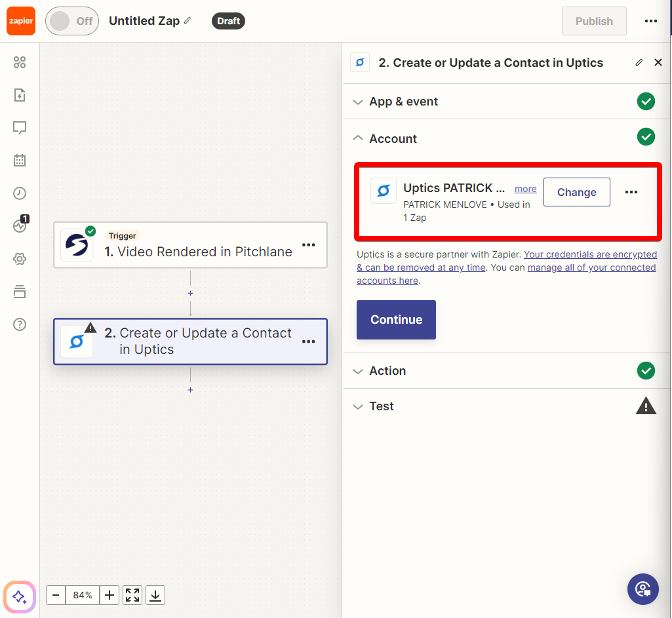672x618 pixels.
Task: Open the Uptics step three-dot menu
Action: tap(309, 341)
